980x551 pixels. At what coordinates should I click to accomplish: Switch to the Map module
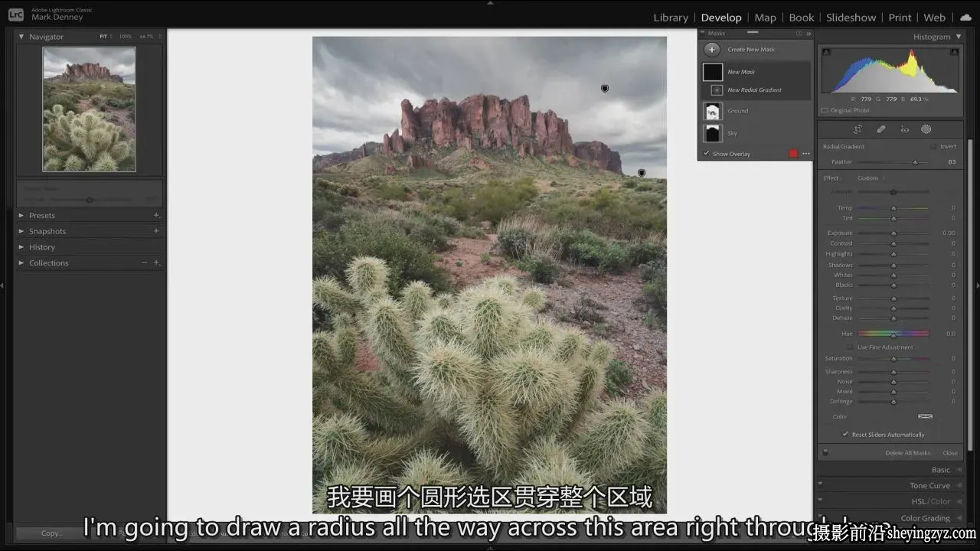point(765,18)
